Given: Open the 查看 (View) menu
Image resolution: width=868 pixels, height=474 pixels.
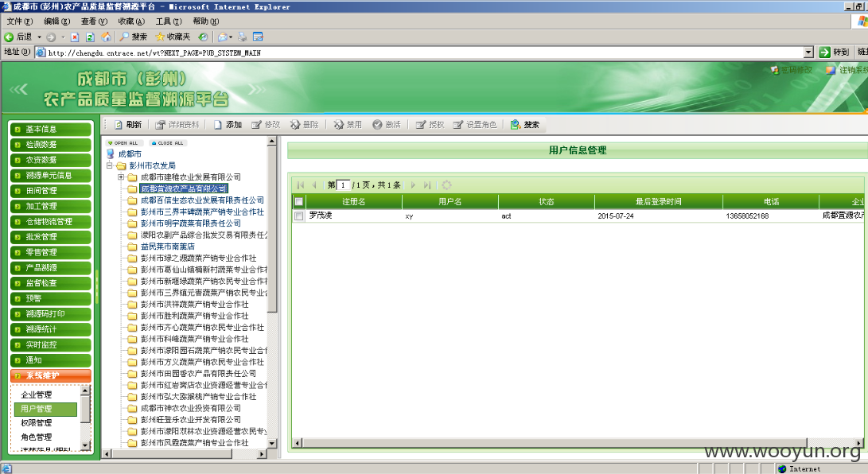Looking at the screenshot, I should (94, 21).
